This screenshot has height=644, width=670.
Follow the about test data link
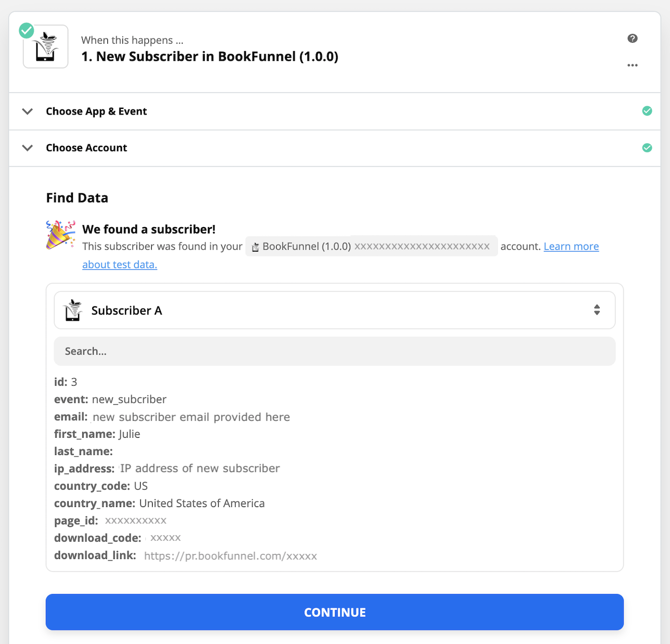[120, 265]
